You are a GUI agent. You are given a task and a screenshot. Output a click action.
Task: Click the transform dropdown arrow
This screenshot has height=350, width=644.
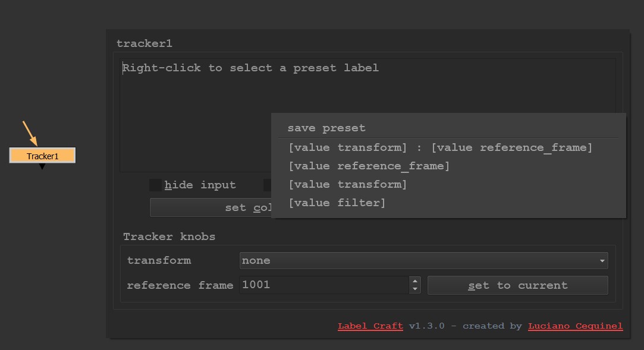(602, 261)
